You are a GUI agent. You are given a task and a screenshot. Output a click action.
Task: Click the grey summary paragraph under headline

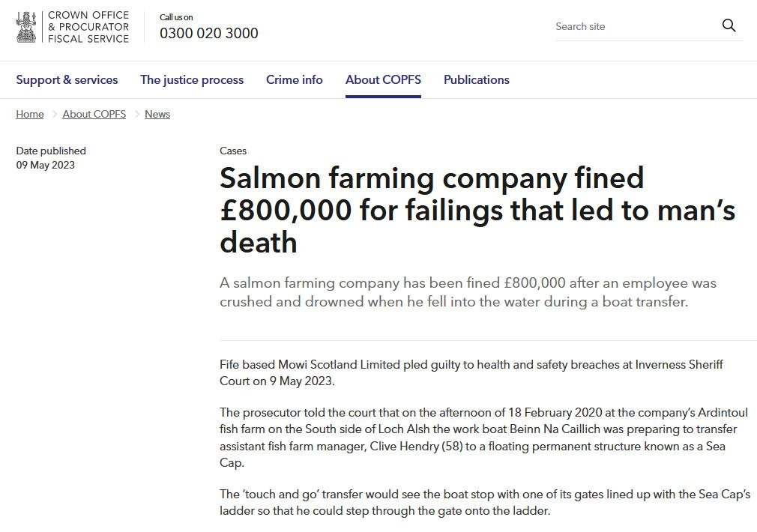point(468,292)
